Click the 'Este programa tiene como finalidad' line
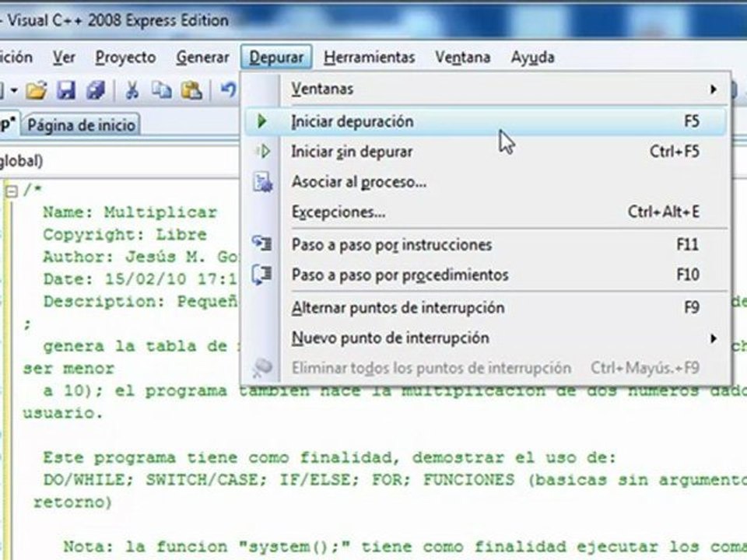Image resolution: width=747 pixels, height=560 pixels. [x=329, y=457]
